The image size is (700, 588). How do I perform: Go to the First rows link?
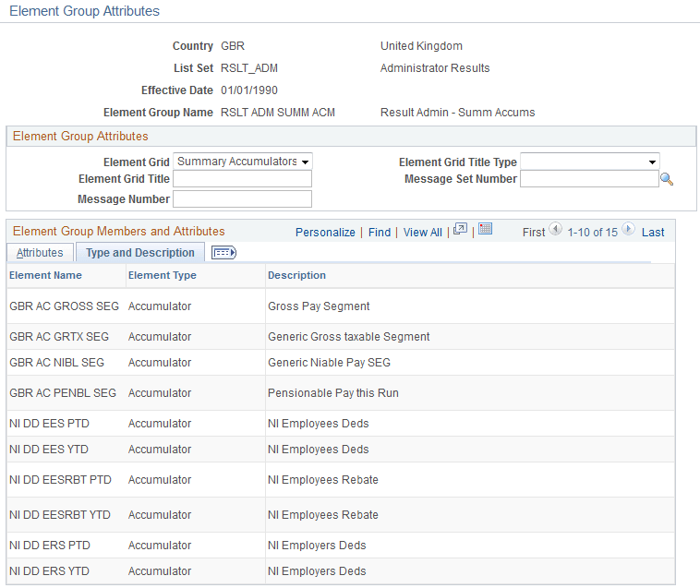pos(534,233)
